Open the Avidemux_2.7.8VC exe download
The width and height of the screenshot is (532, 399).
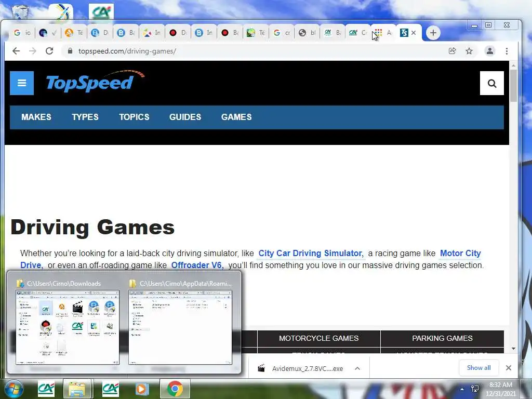click(x=308, y=368)
